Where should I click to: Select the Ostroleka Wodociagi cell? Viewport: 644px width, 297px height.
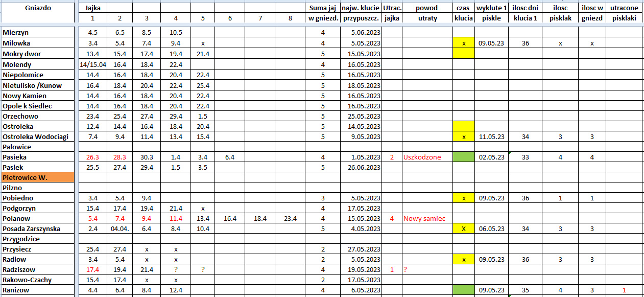[x=38, y=136]
